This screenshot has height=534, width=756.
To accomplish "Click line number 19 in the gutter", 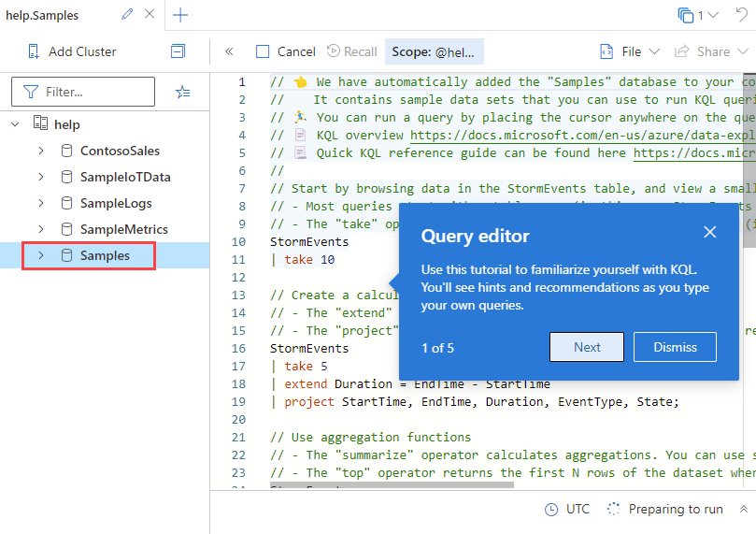I will [x=238, y=402].
